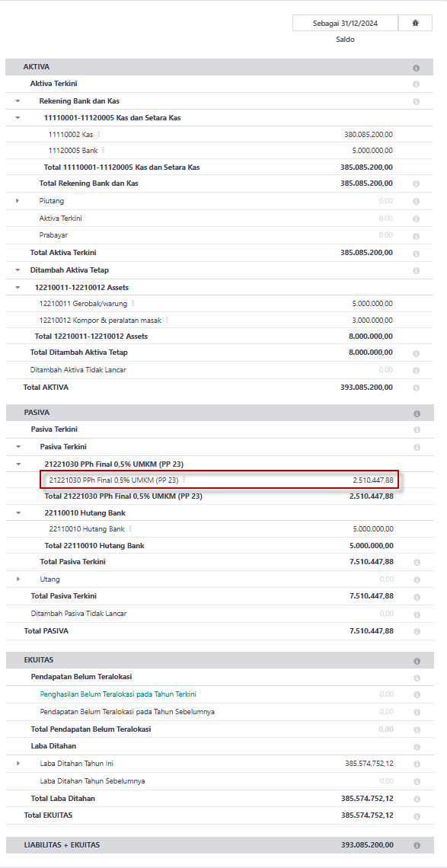Open Penghasilan Belum Teralokasi pada Tahun Terkini link
The width and height of the screenshot is (447, 868).
[x=118, y=694]
